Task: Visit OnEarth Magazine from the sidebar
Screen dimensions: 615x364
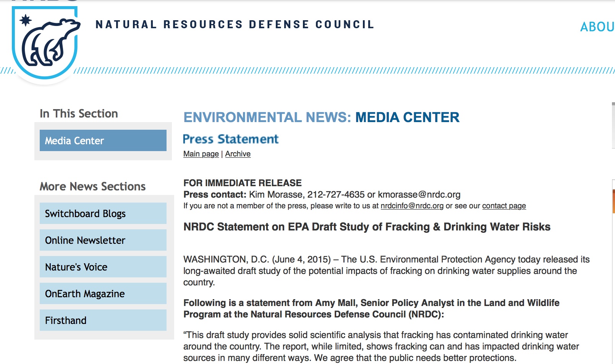Action: 103,293
